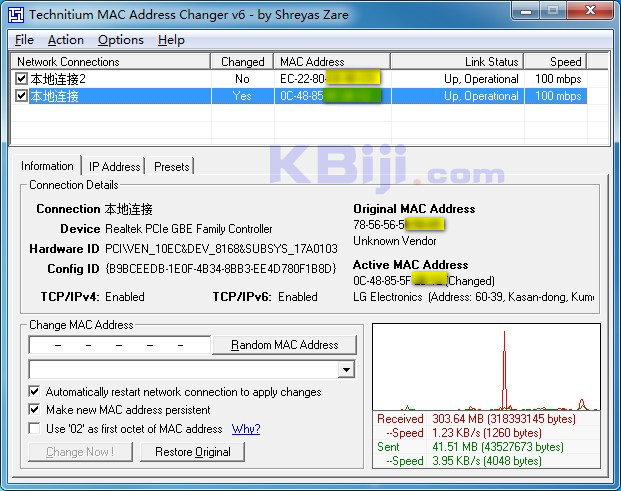Select the Information tab
This screenshot has height=491, width=621.
(47, 166)
